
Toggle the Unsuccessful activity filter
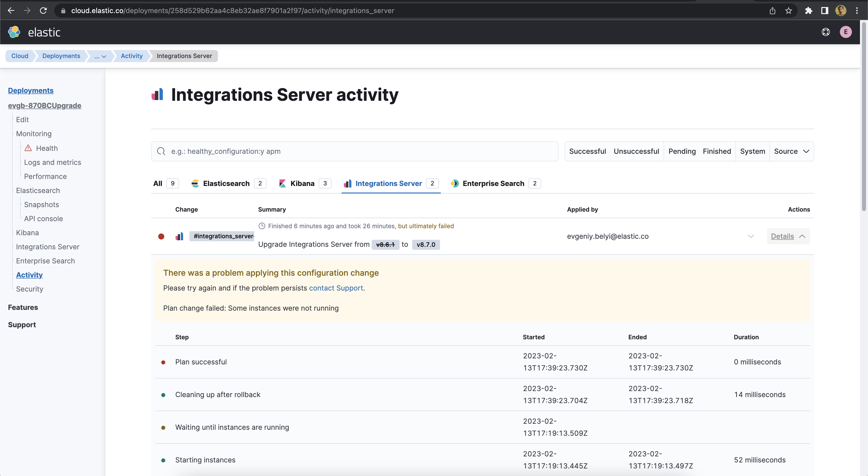pyautogui.click(x=636, y=151)
